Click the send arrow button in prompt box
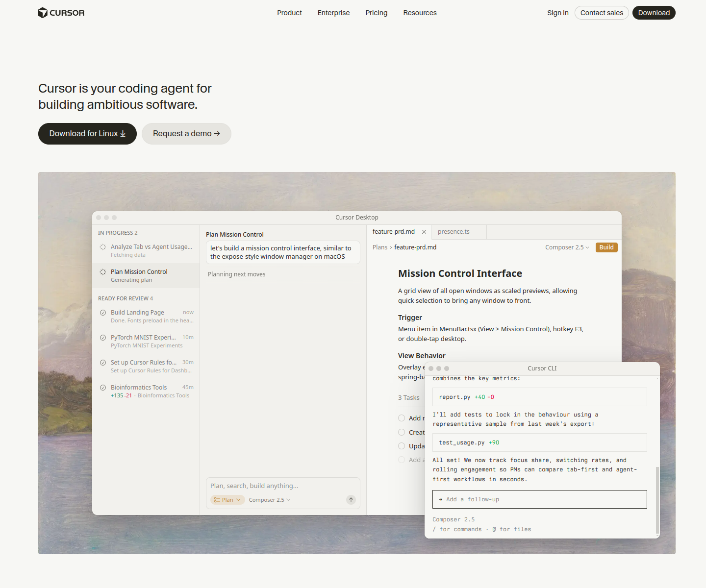 [x=351, y=500]
